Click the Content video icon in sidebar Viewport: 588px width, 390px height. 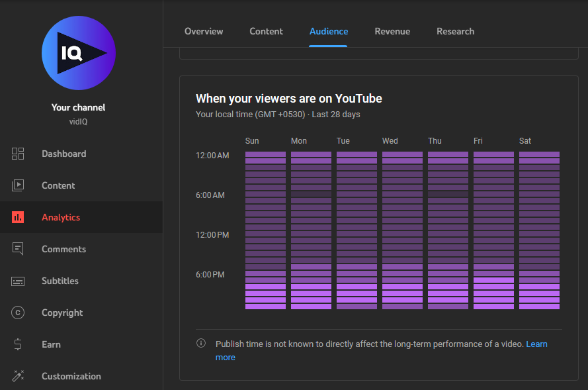[18, 185]
